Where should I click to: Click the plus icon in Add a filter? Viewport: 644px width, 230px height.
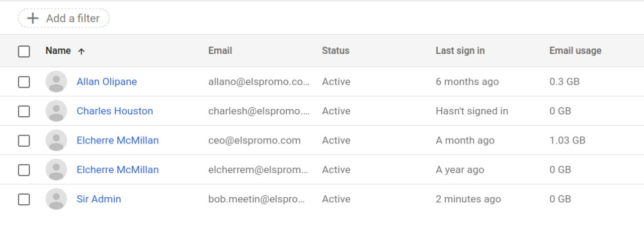[x=33, y=19]
